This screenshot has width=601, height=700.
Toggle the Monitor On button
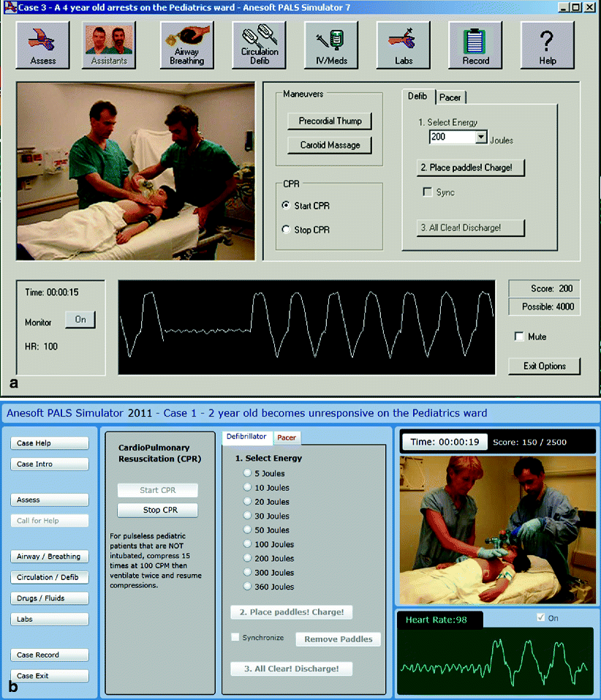pos(80,320)
